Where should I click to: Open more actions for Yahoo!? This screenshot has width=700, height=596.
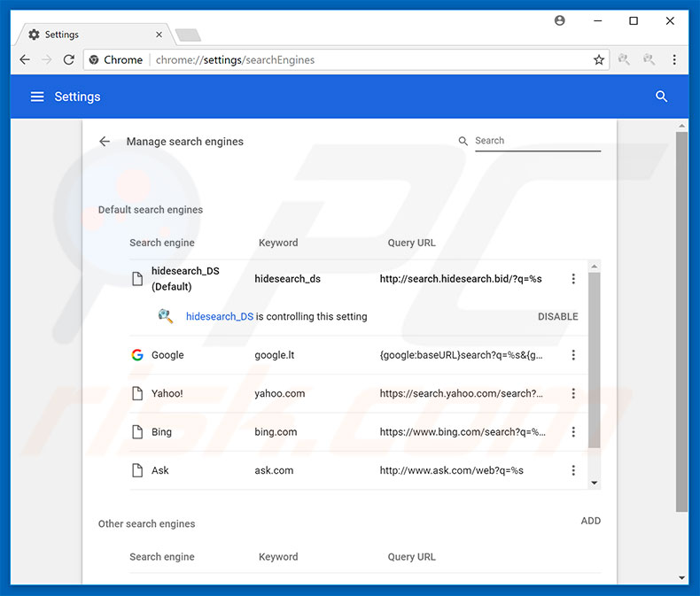click(x=573, y=393)
